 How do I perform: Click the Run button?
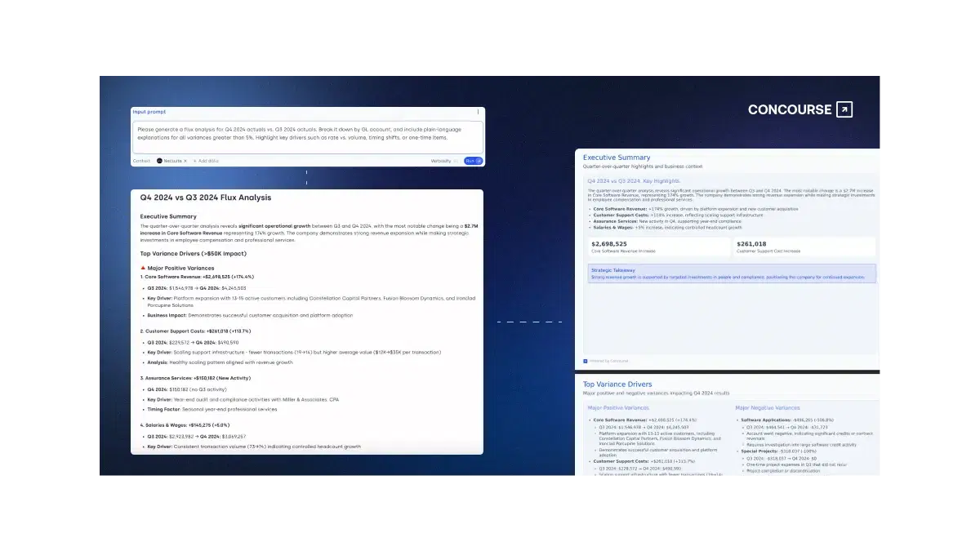point(473,161)
